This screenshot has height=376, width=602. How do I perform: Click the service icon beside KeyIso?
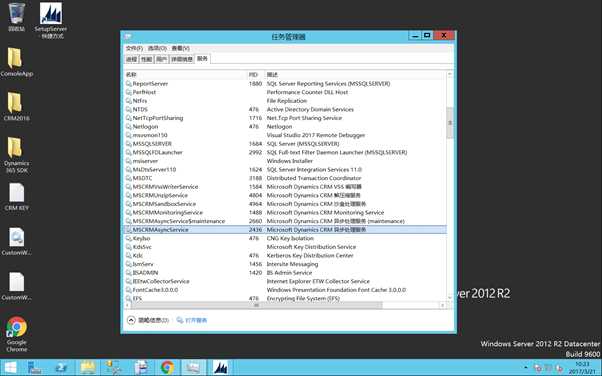(129, 238)
